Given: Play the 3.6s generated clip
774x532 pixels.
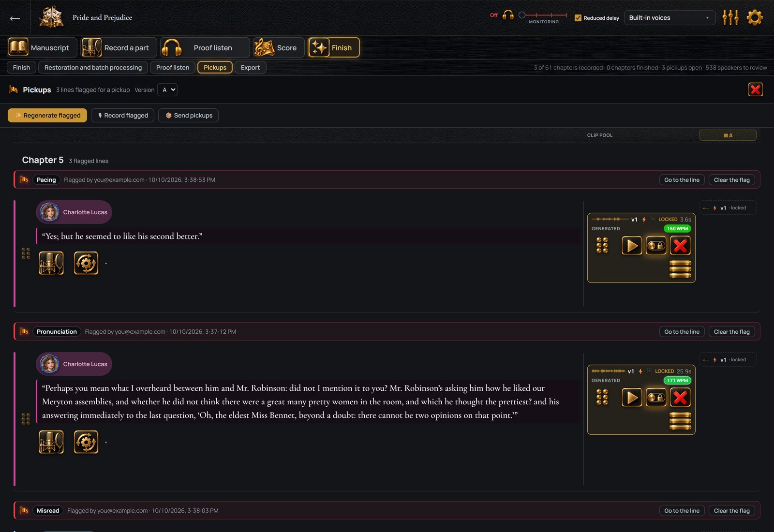Looking at the screenshot, I should [631, 246].
